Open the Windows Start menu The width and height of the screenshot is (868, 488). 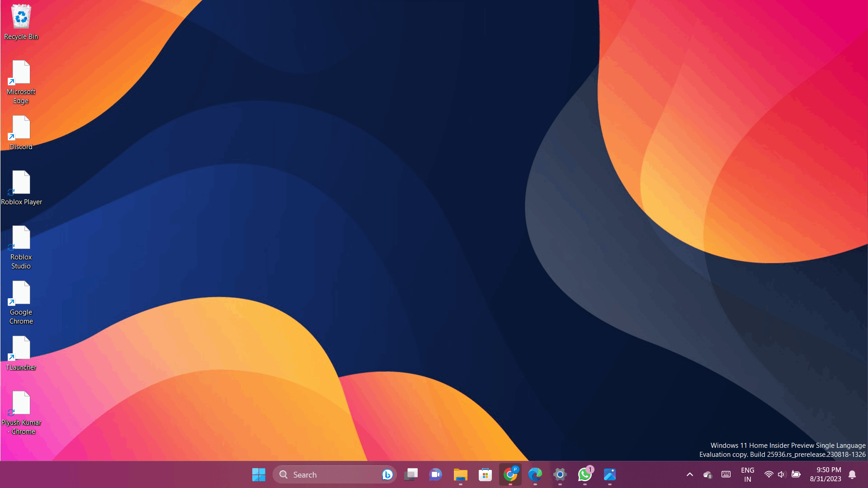(x=259, y=474)
